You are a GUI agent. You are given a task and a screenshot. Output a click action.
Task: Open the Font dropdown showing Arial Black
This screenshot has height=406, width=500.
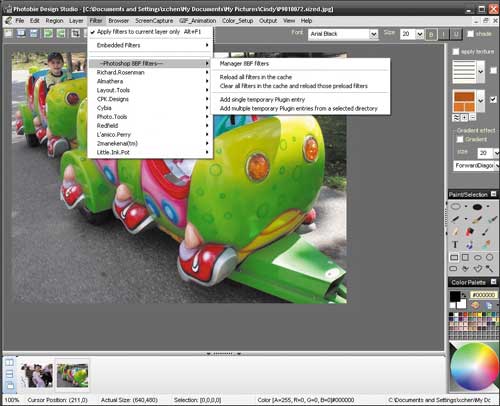point(374,34)
